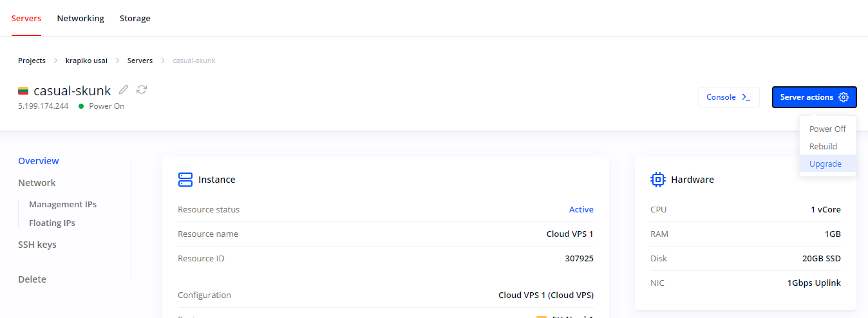This screenshot has width=868, height=318.
Task: Open the Server actions dropdown
Action: (x=814, y=97)
